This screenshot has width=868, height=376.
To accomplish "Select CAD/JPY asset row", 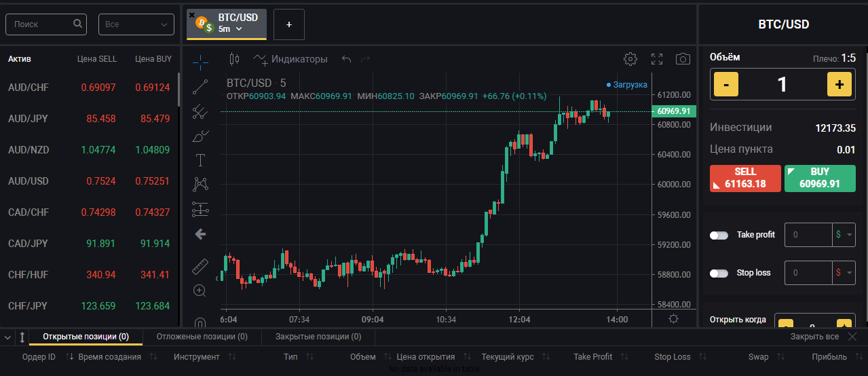I will click(x=89, y=244).
